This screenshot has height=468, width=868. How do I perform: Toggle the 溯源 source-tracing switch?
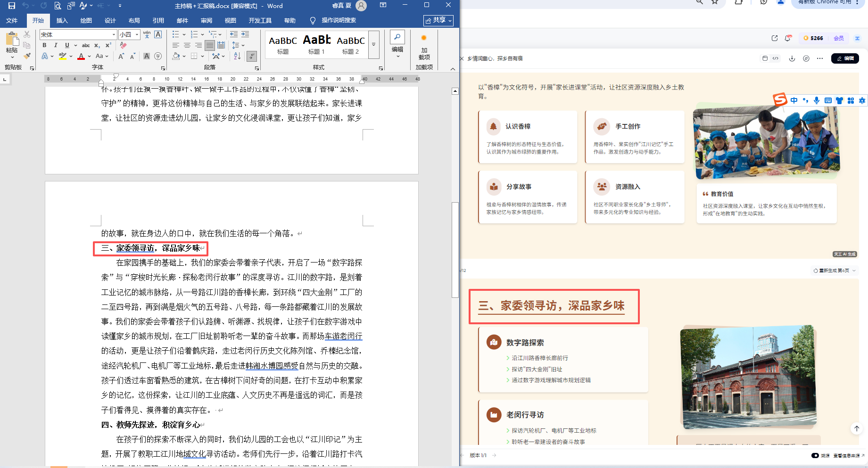coord(815,455)
